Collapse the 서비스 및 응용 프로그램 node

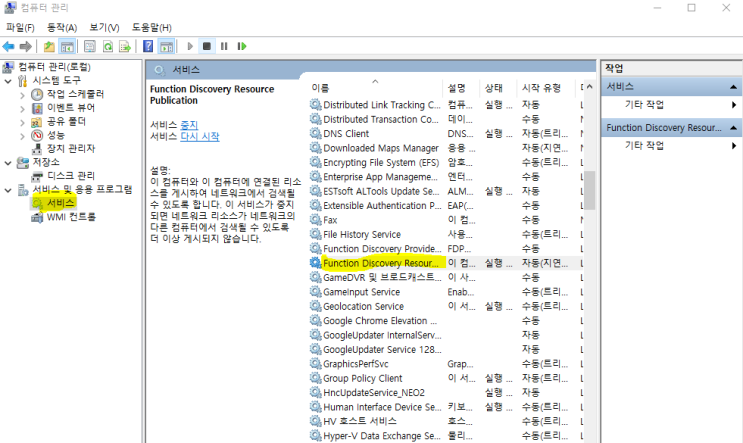(8, 190)
